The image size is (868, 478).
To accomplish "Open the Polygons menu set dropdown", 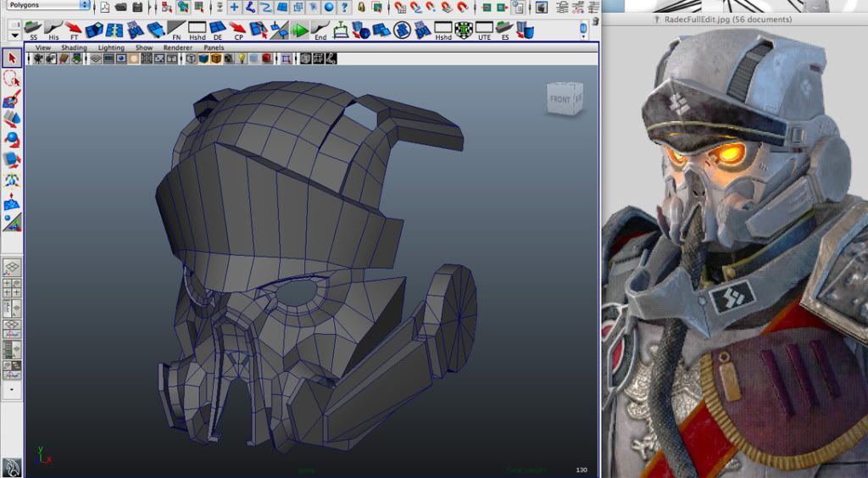I will click(47, 5).
